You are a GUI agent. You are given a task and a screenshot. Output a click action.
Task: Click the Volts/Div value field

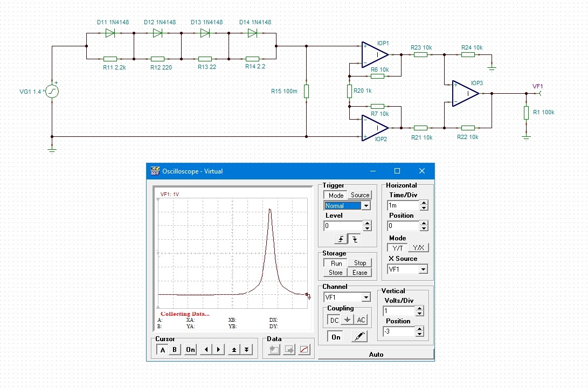pyautogui.click(x=399, y=311)
